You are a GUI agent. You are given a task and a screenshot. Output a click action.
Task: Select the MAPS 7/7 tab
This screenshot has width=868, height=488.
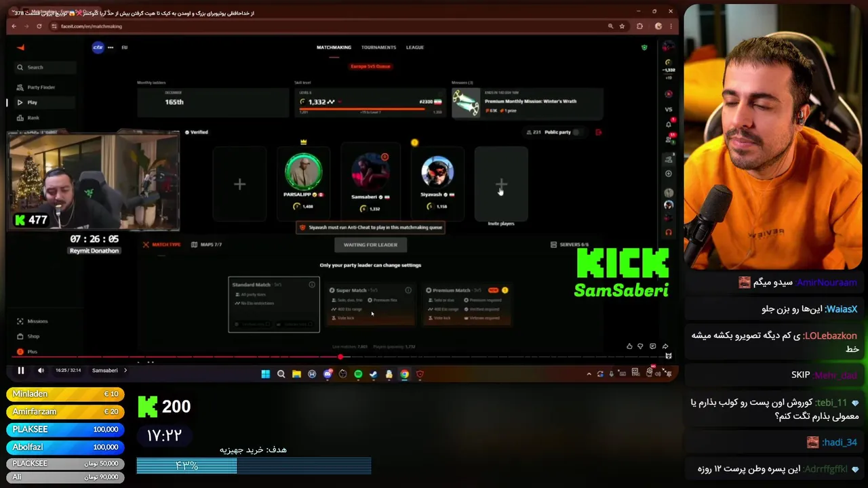pyautogui.click(x=207, y=245)
